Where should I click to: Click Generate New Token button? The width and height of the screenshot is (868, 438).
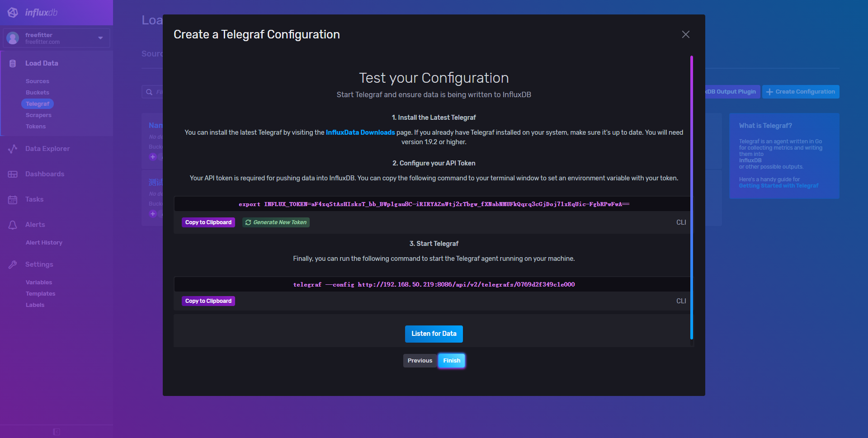(276, 222)
